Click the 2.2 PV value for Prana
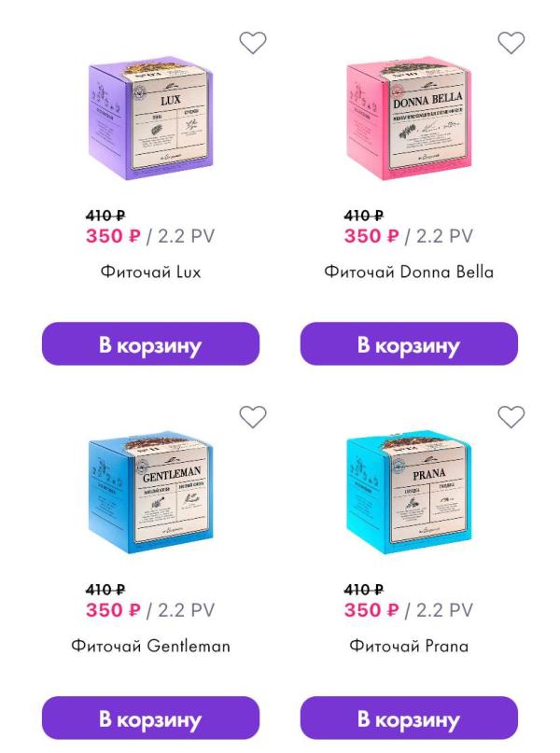 (x=445, y=610)
